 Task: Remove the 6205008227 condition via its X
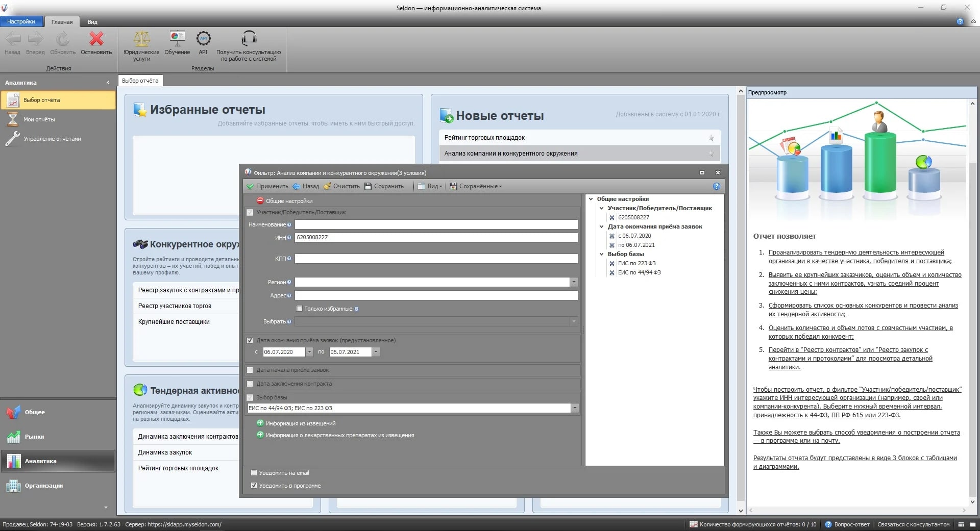612,218
